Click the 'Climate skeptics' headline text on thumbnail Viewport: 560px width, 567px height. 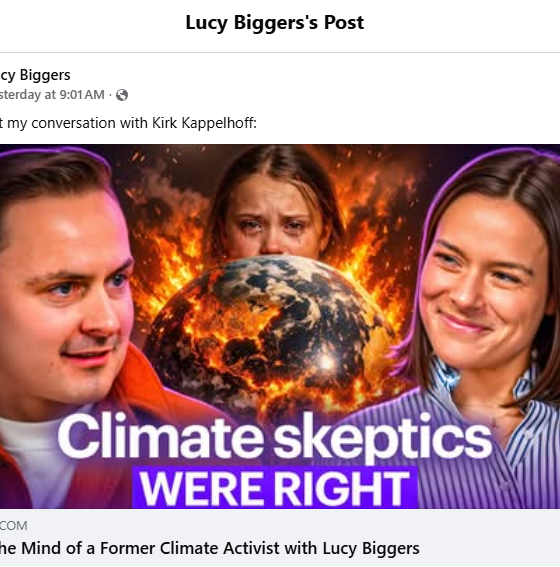tap(275, 437)
